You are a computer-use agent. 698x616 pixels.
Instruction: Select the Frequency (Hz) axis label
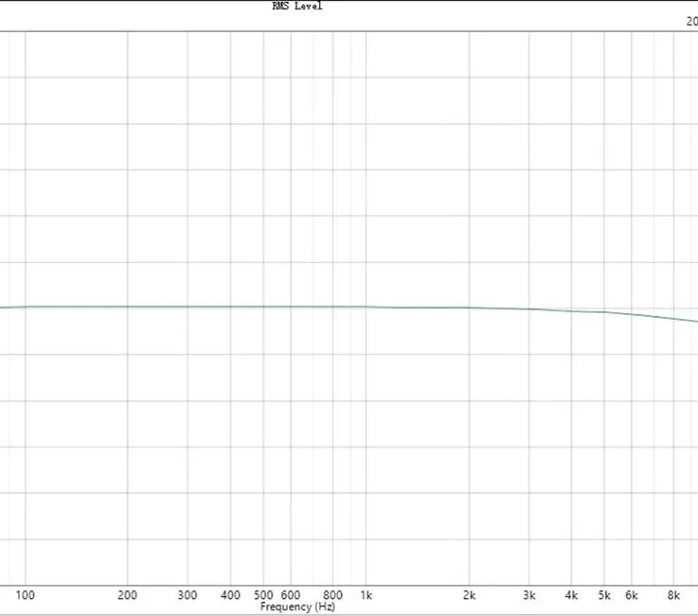298,606
